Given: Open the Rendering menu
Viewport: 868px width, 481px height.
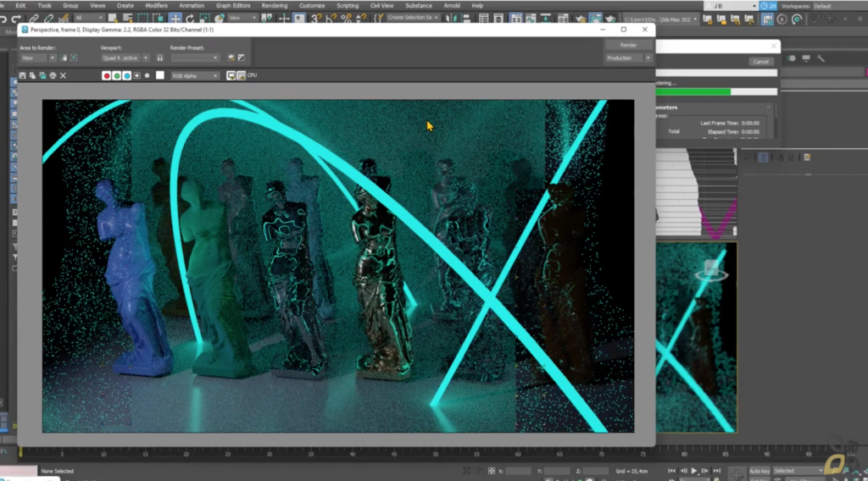Looking at the screenshot, I should coord(275,6).
